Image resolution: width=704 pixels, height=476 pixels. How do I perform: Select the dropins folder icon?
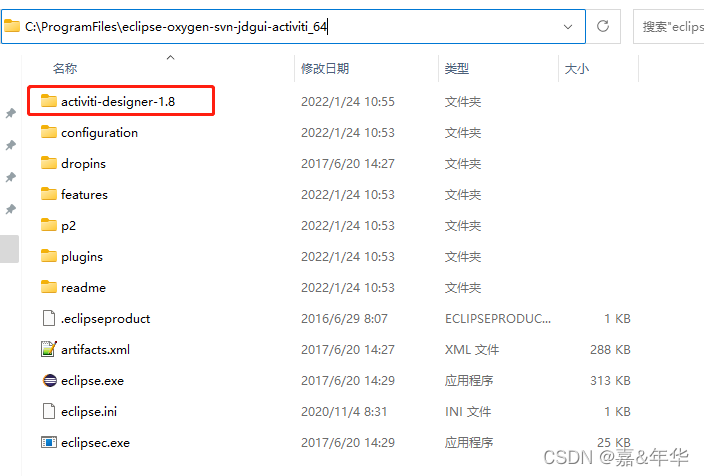point(48,163)
